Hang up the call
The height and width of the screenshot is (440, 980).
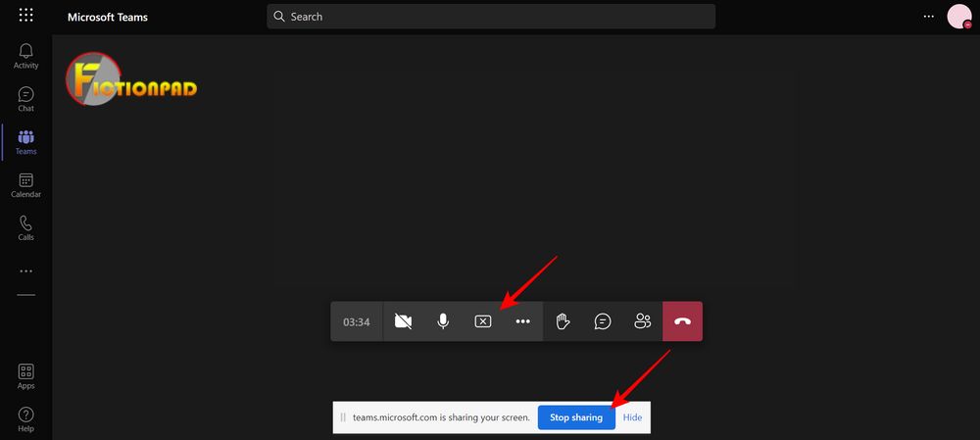(682, 321)
